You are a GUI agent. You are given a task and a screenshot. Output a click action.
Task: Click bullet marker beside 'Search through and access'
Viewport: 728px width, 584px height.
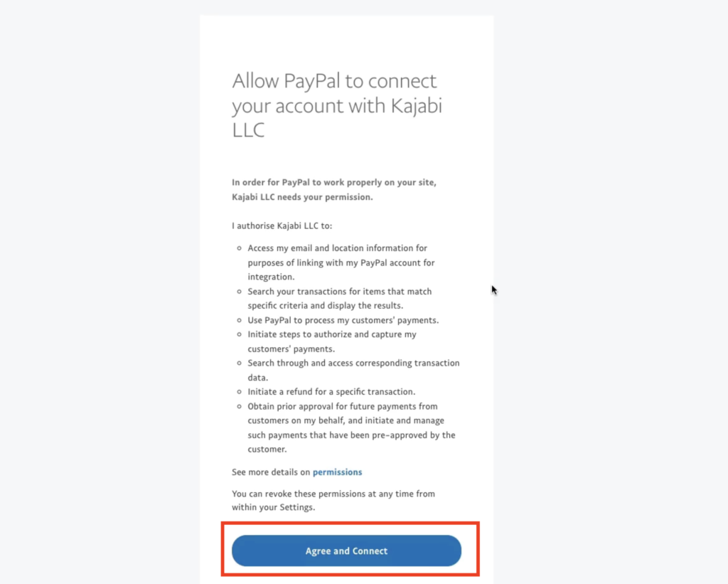[x=239, y=363]
